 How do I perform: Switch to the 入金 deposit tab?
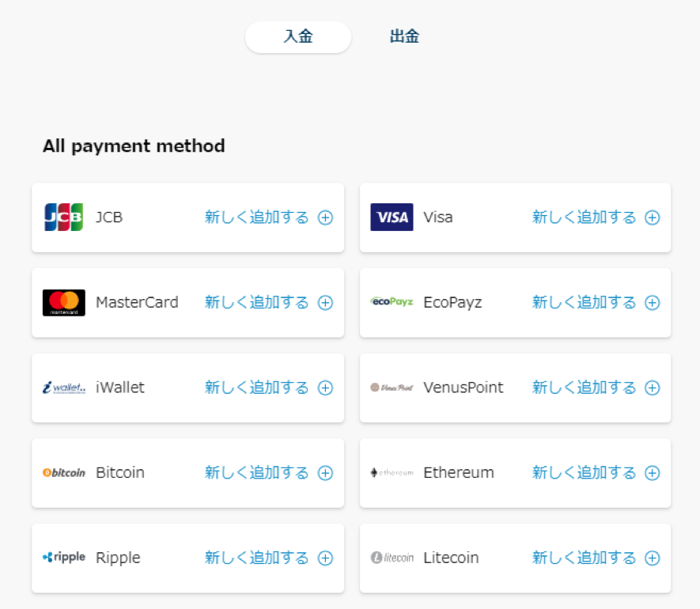coord(297,36)
